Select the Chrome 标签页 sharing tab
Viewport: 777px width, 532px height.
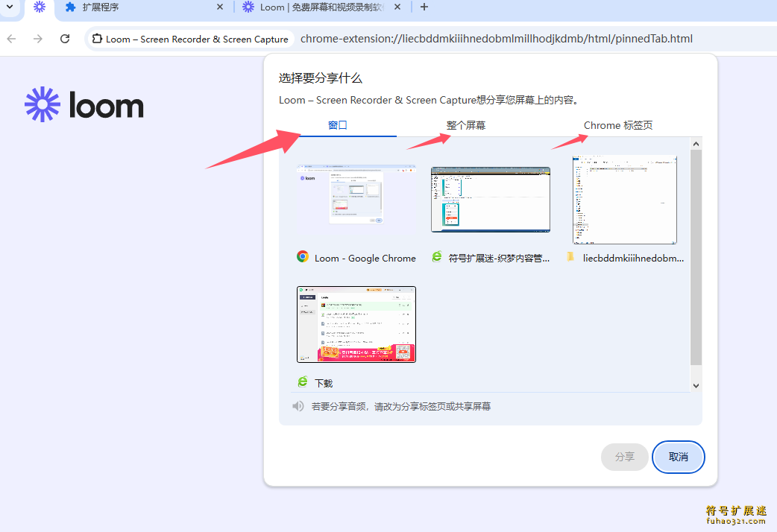pyautogui.click(x=618, y=125)
